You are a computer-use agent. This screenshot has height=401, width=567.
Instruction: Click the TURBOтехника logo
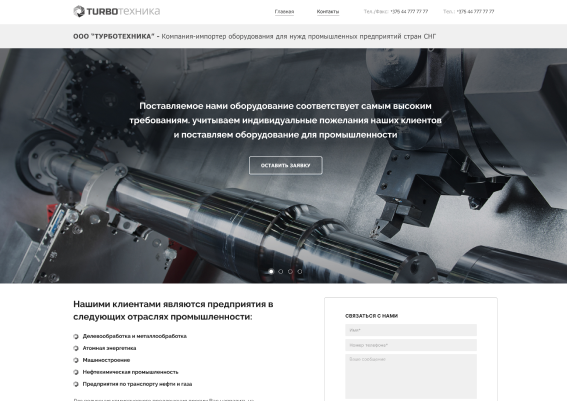tap(116, 11)
